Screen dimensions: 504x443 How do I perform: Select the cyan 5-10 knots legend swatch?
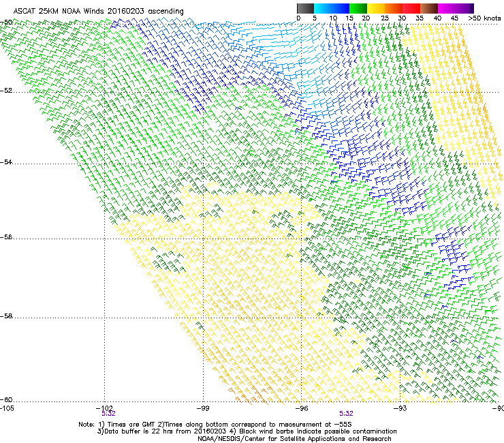pyautogui.click(x=322, y=8)
